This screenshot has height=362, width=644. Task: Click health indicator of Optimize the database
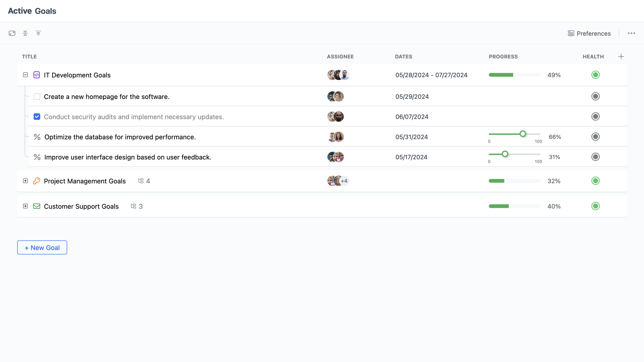tap(595, 137)
